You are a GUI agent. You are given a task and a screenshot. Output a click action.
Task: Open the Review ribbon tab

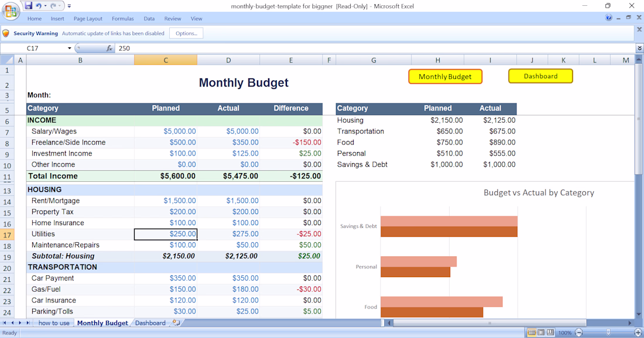tap(173, 19)
